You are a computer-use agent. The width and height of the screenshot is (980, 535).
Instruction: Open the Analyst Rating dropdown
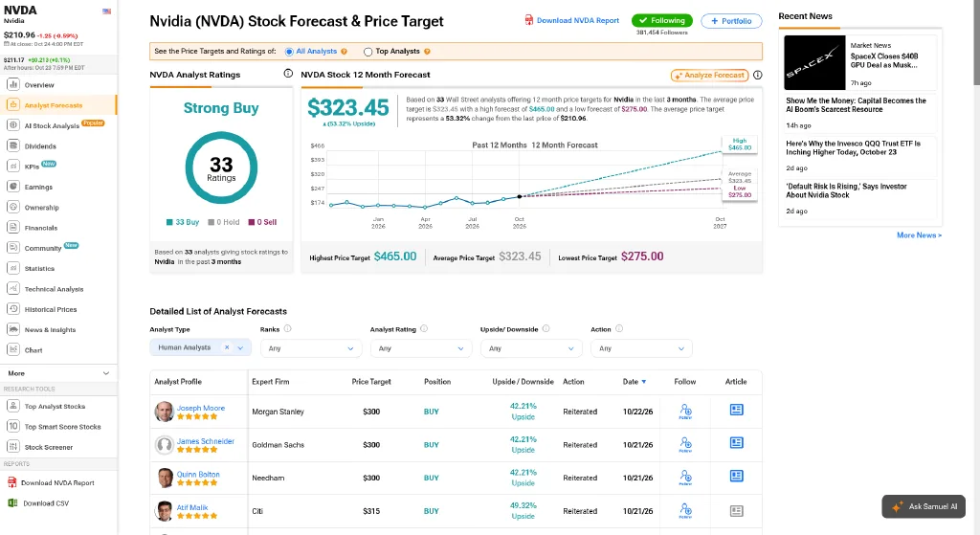pyautogui.click(x=421, y=348)
